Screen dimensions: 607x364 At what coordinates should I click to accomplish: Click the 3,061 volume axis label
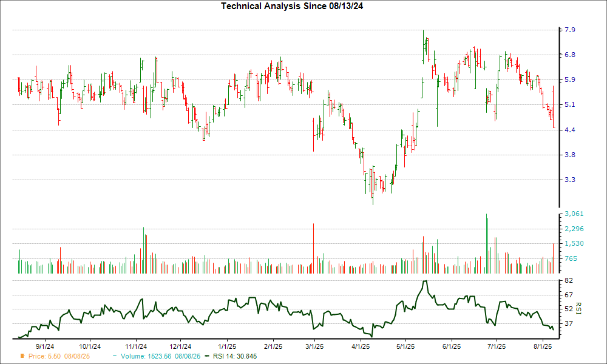(x=574, y=214)
